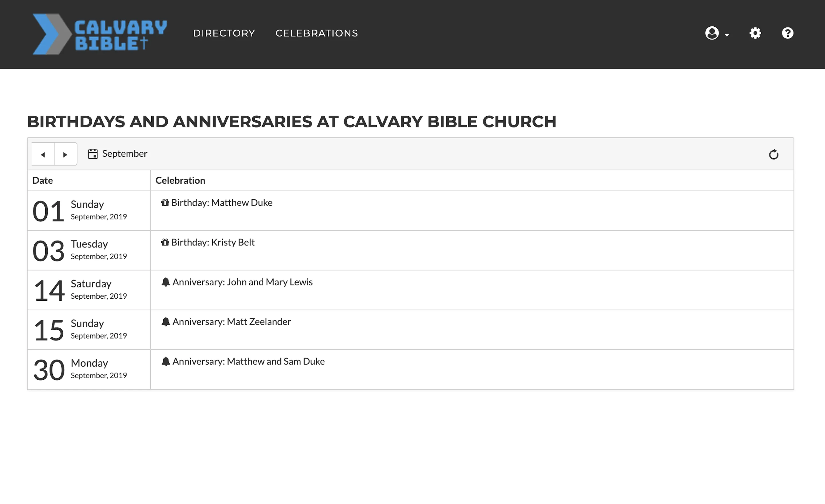This screenshot has height=504, width=825.
Task: Open the Celebrations menu item
Action: (x=316, y=33)
